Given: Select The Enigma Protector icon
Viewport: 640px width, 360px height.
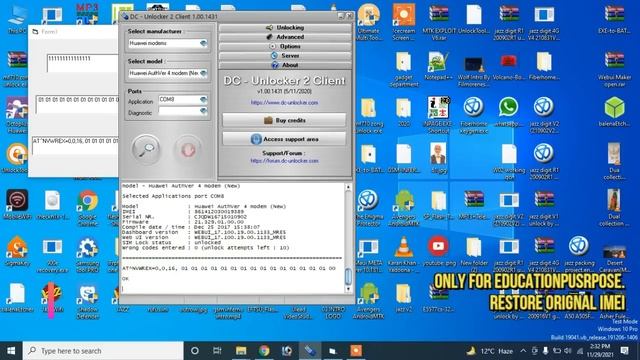Looking at the screenshot, I should tap(369, 208).
